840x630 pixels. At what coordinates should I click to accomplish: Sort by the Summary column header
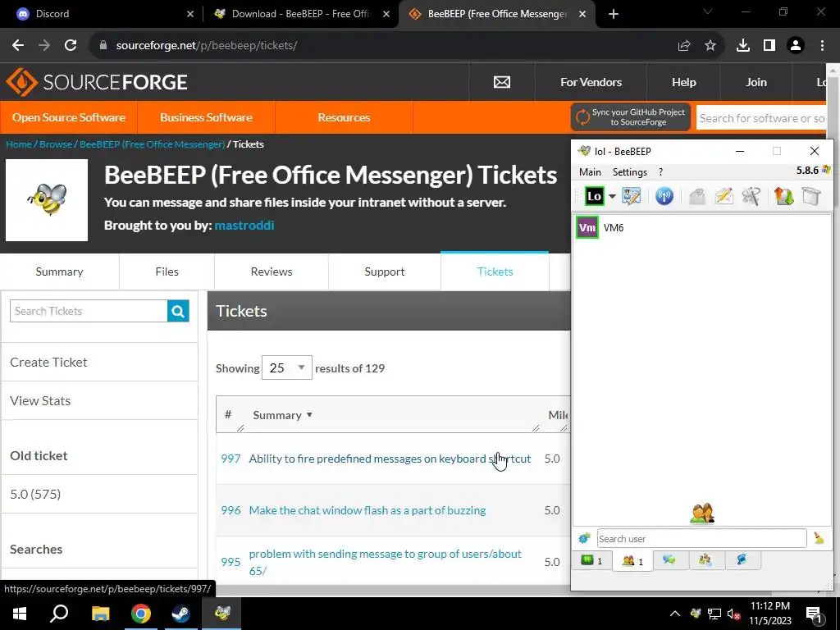coord(282,415)
